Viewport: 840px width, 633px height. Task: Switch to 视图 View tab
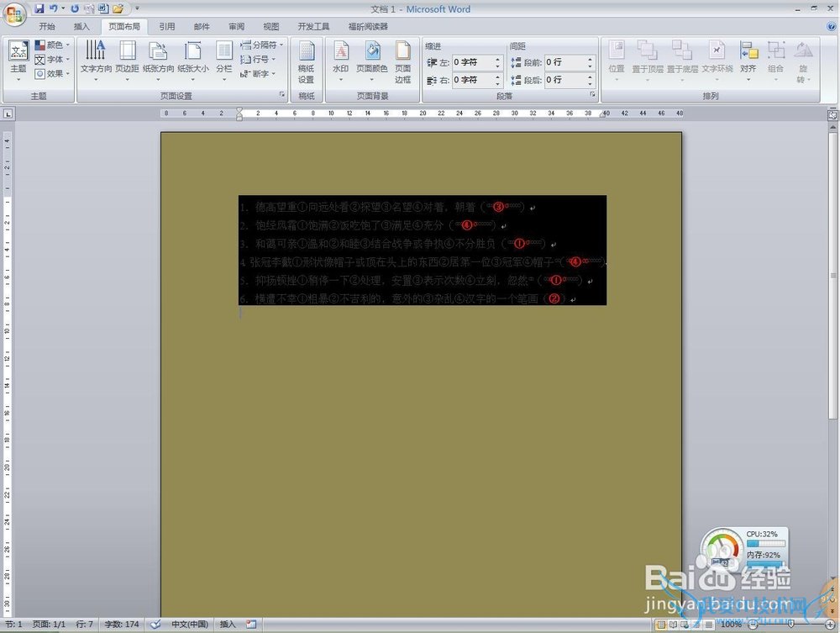[271, 26]
